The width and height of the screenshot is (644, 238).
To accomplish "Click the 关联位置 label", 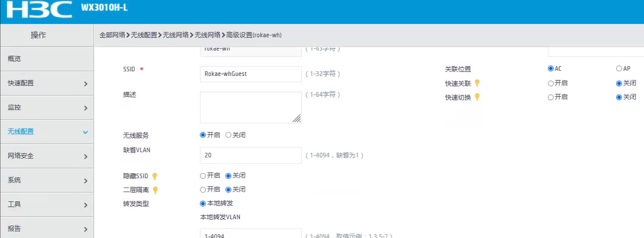I will (458, 69).
